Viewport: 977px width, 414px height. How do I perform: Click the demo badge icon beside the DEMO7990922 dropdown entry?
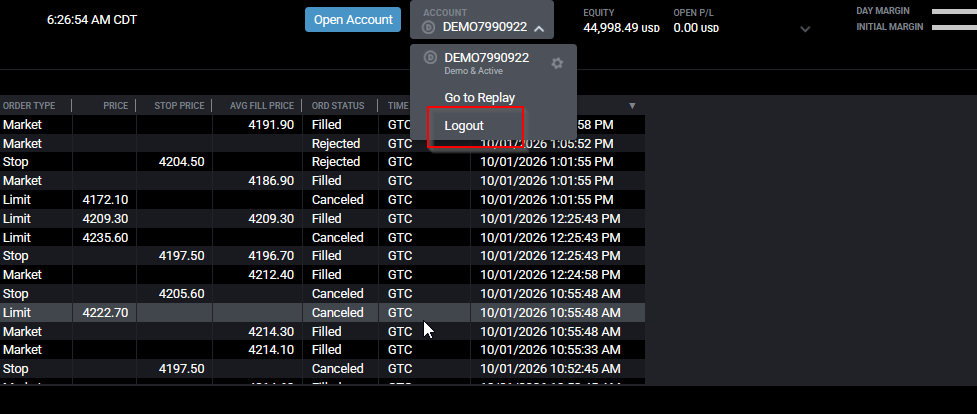pos(430,57)
